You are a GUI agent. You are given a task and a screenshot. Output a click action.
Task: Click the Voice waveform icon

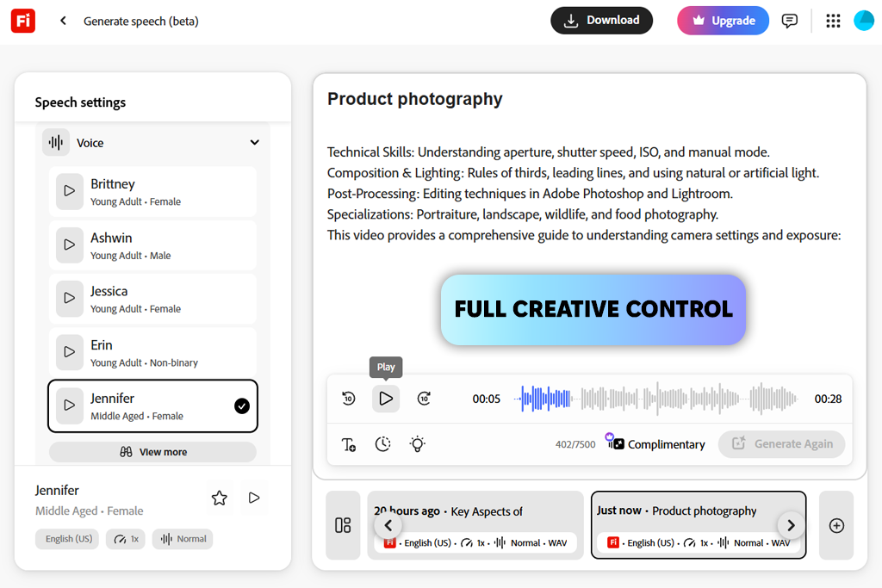click(56, 142)
